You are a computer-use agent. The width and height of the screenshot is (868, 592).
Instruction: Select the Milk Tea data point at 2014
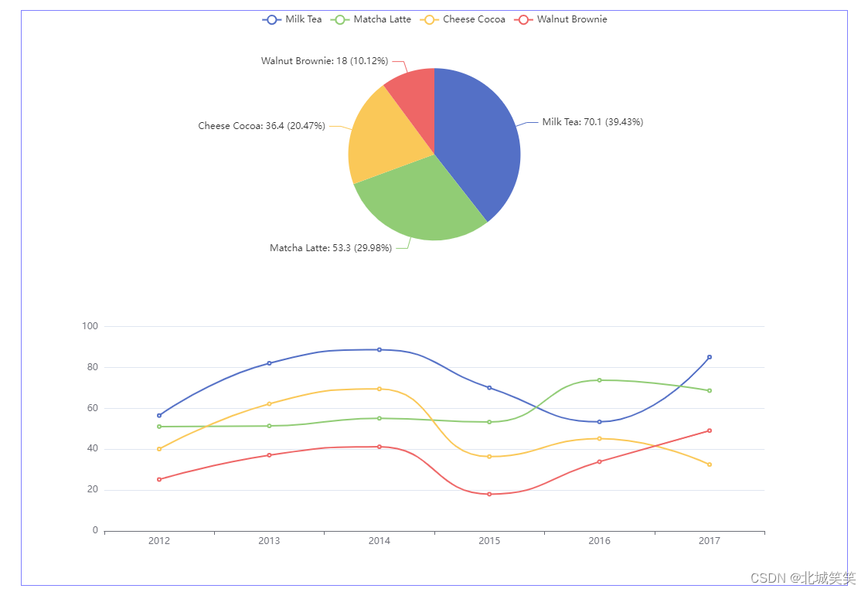379,349
